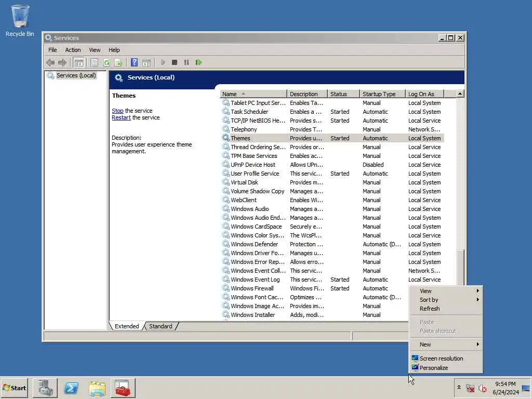
Task: Select the Windows Audio service row
Action: 332,209
